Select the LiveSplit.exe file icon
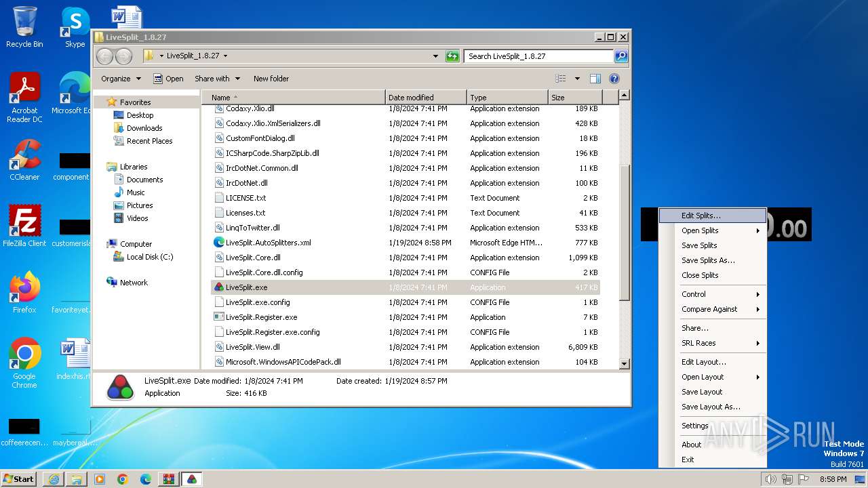The height and width of the screenshot is (488, 868). (x=219, y=287)
